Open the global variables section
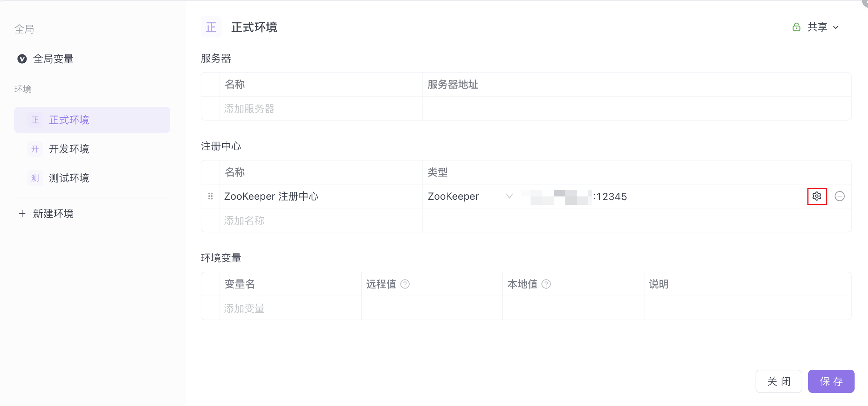Image resolution: width=868 pixels, height=406 pixels. pos(53,59)
